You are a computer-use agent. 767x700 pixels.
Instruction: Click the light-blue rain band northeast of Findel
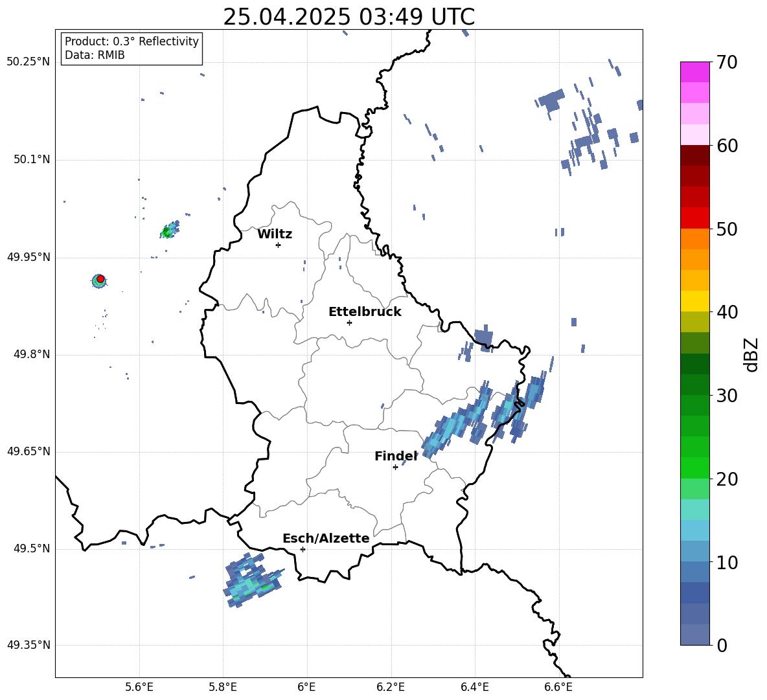(457, 420)
